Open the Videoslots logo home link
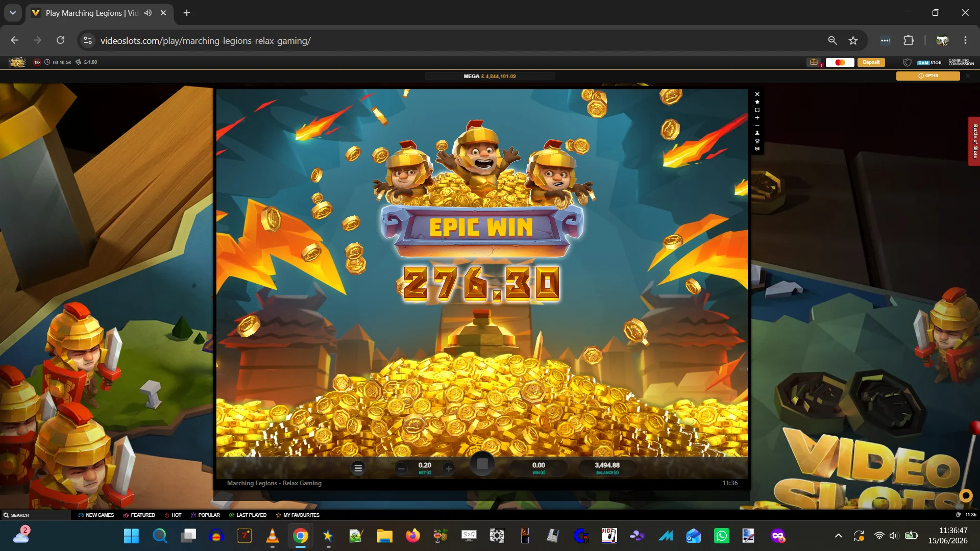This screenshot has width=980, height=551. point(17,62)
